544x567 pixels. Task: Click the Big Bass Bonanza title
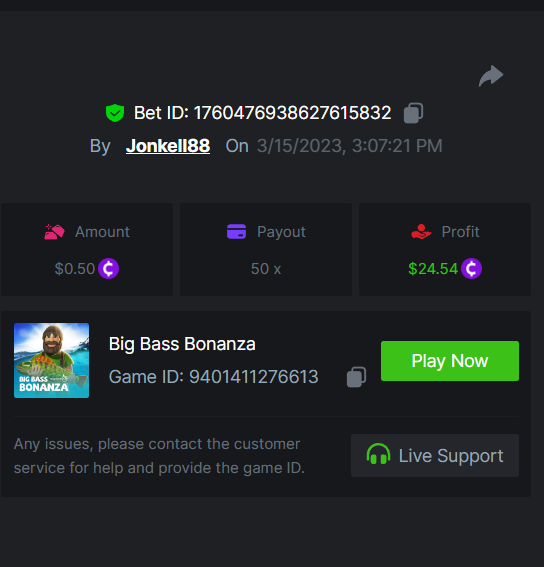coord(182,344)
